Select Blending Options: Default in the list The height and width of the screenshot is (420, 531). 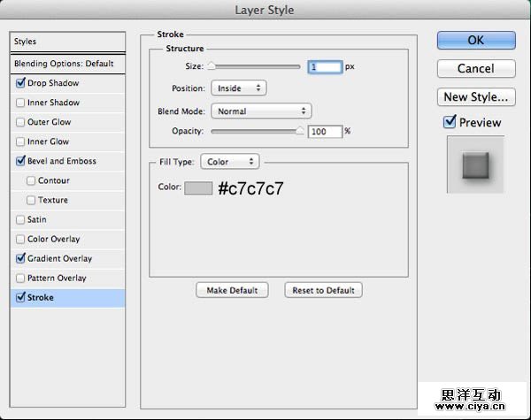coord(65,65)
